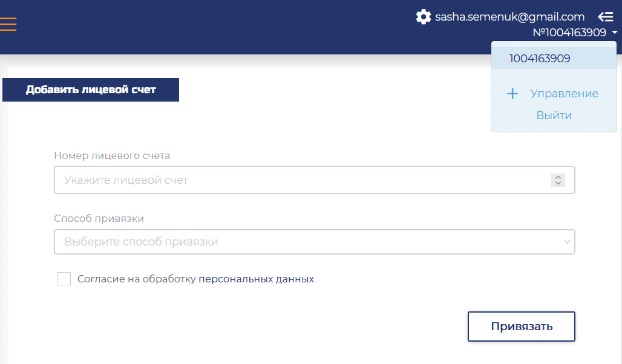622x364 pixels.
Task: Click the email sasha.semenuk@gmail.com
Action: 509,17
